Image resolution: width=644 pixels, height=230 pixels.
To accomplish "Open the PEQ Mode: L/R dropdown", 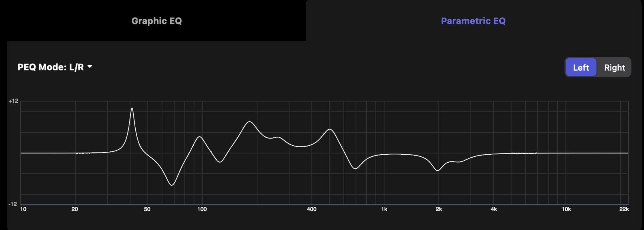I will click(55, 67).
